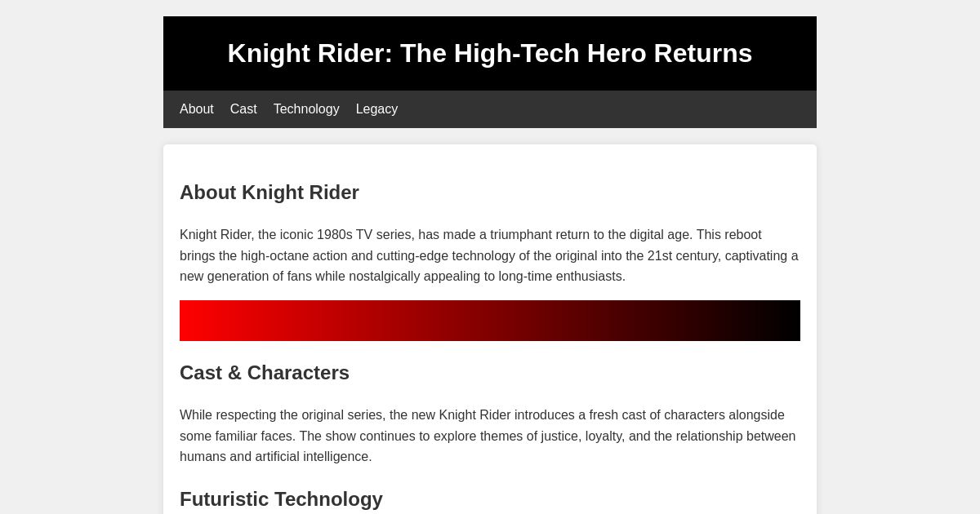Click the Cast & Characters paragraph text

pyautogui.click(x=488, y=436)
